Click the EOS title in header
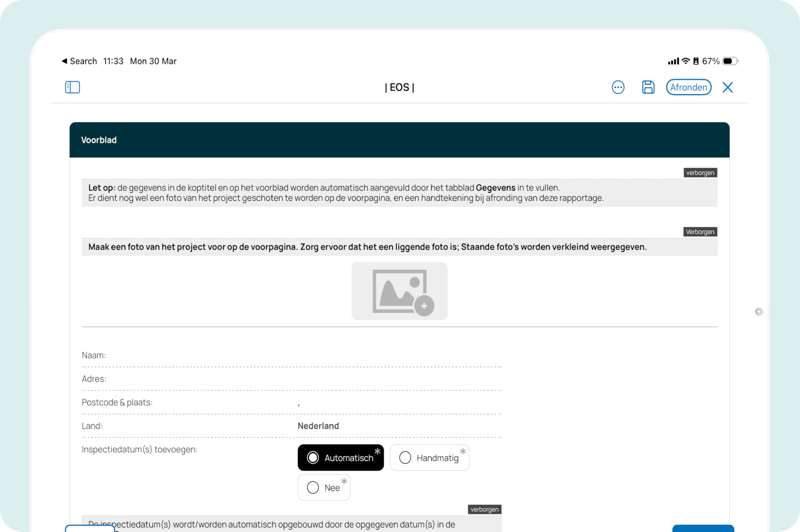This screenshot has width=800, height=532. coord(399,87)
